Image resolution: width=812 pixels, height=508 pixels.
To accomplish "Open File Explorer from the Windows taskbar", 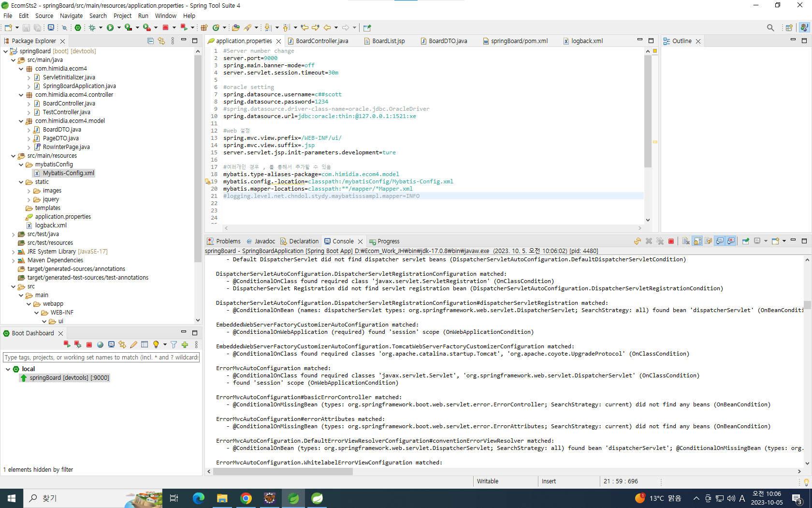I will click(222, 498).
